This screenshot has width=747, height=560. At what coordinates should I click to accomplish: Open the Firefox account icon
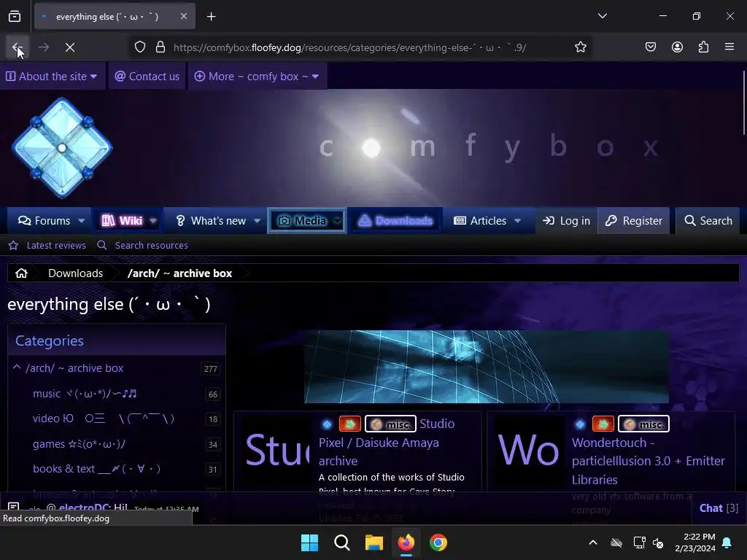pos(677,47)
